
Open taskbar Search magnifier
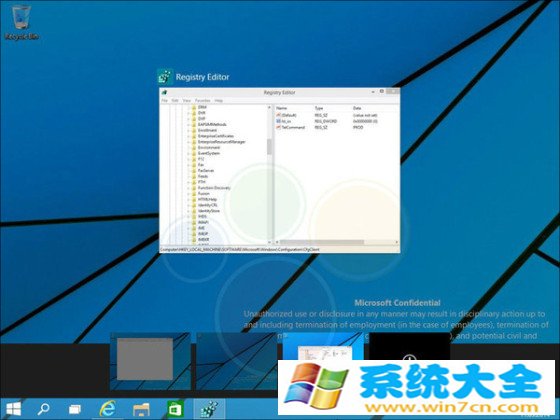click(x=44, y=409)
